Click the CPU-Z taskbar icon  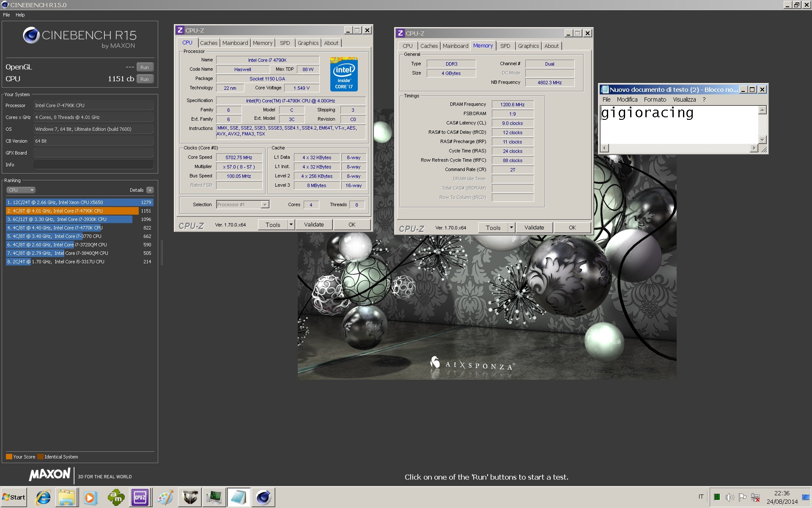tap(140, 497)
